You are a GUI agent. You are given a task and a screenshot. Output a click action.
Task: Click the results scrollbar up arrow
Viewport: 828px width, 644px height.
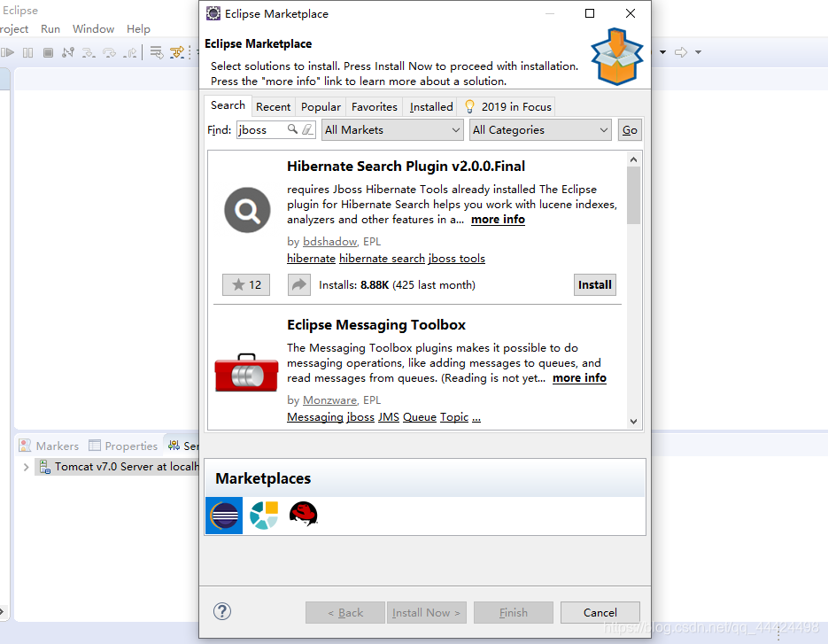pyautogui.click(x=634, y=159)
